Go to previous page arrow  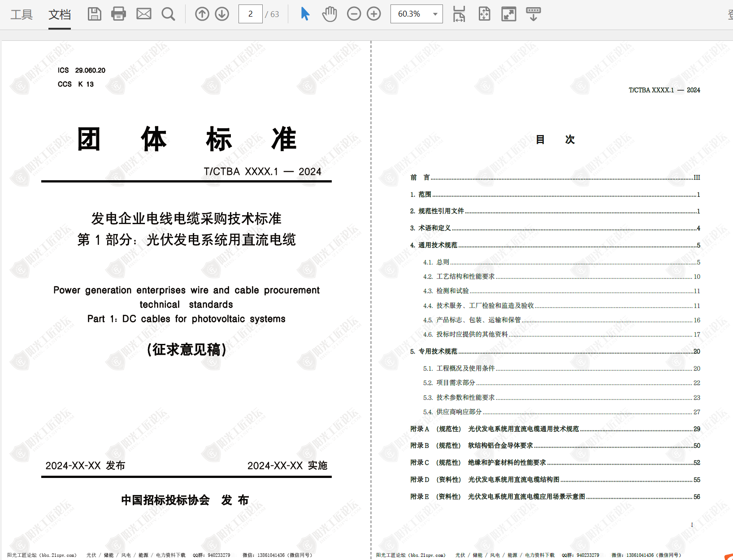click(202, 14)
